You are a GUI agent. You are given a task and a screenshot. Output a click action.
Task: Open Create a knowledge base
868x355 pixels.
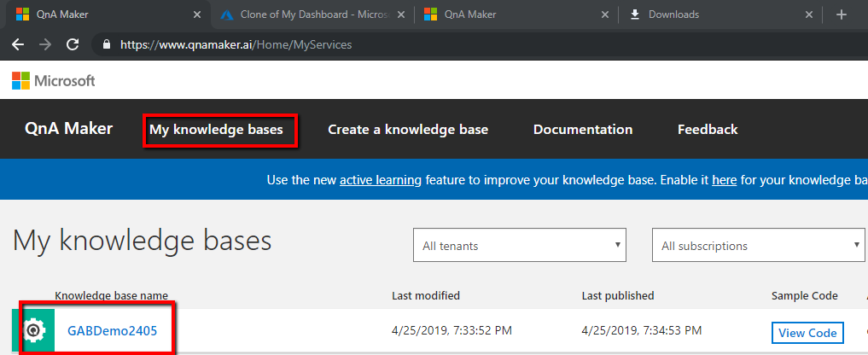tap(408, 130)
